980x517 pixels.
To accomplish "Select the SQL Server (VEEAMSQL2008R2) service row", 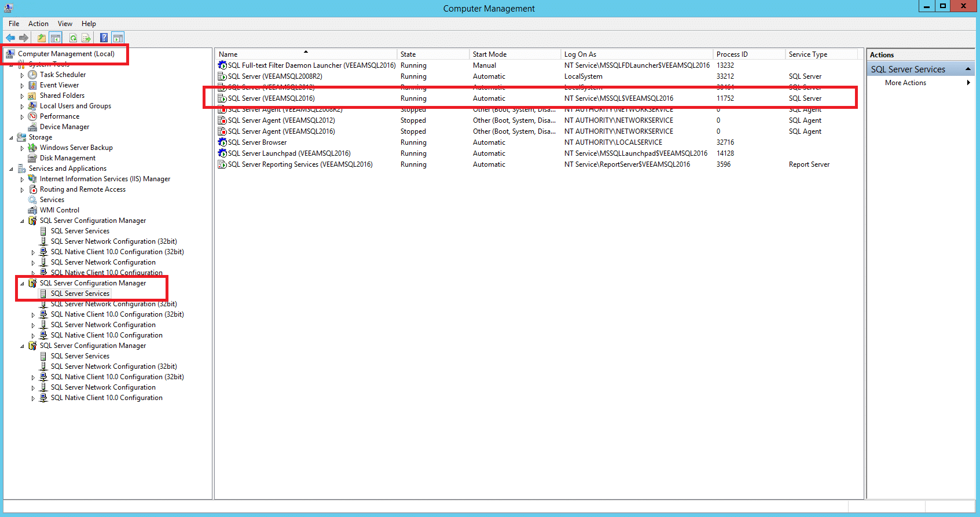I will pos(537,76).
